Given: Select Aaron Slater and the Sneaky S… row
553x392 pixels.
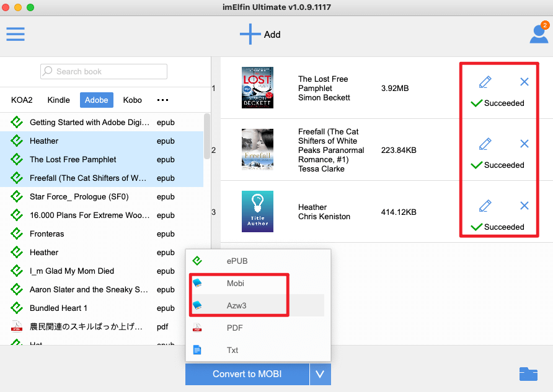Looking at the screenshot, I should (102, 289).
